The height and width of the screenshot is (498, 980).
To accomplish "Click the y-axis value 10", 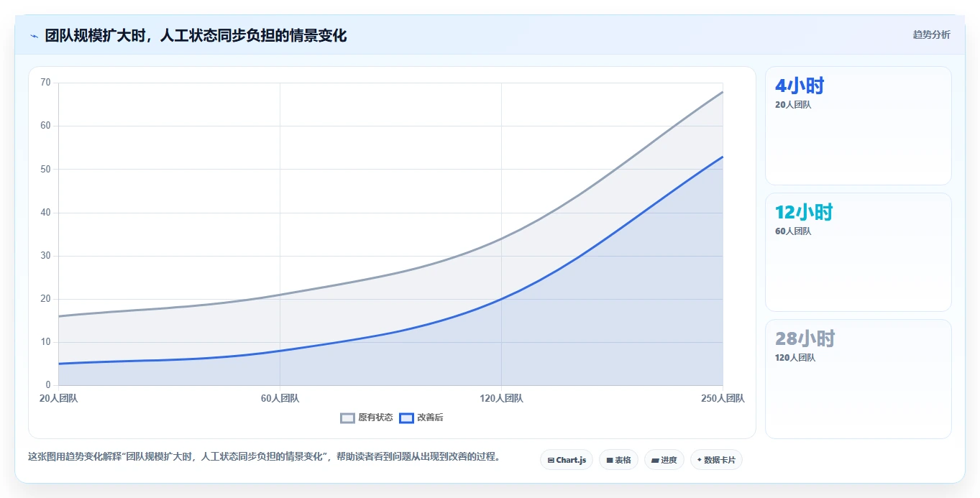I will point(45,342).
